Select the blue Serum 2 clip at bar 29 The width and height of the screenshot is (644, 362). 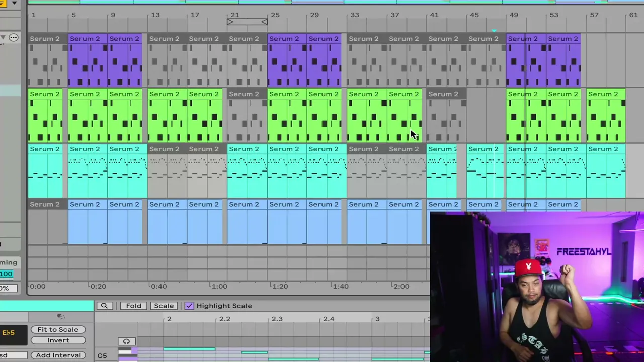[x=325, y=222]
